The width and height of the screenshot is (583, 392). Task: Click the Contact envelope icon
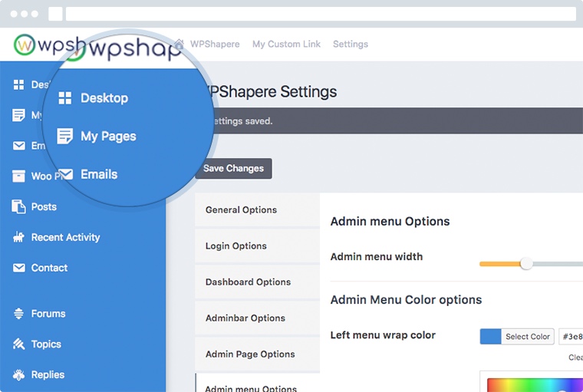[18, 268]
